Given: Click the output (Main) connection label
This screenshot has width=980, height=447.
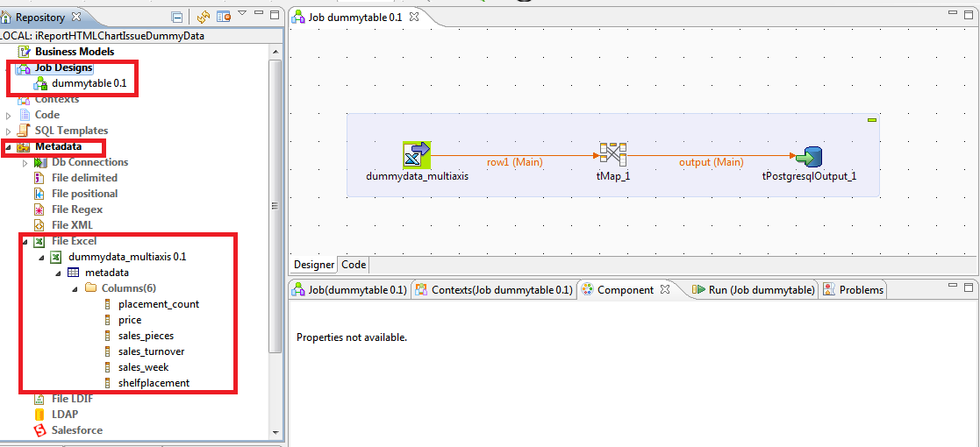Looking at the screenshot, I should (712, 162).
